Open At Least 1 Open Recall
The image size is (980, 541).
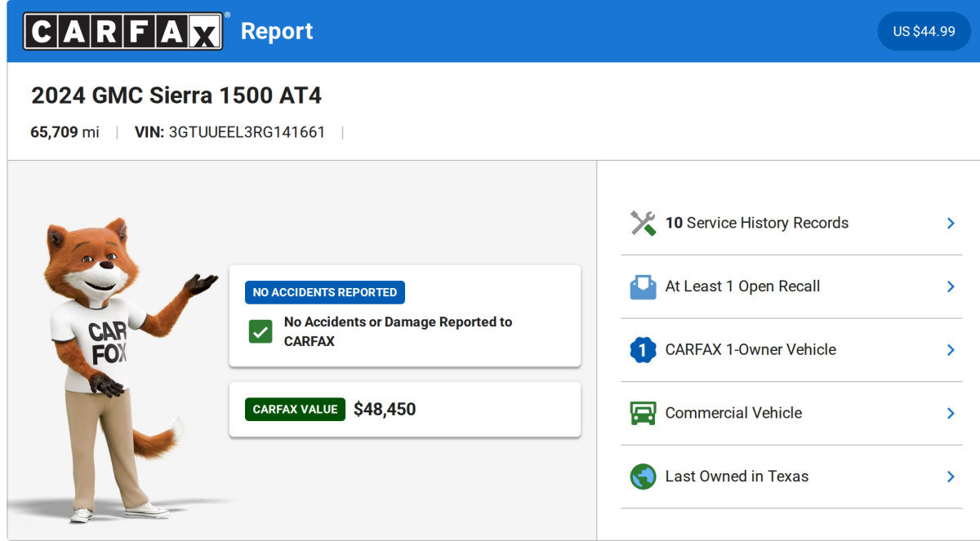pyautogui.click(x=742, y=286)
